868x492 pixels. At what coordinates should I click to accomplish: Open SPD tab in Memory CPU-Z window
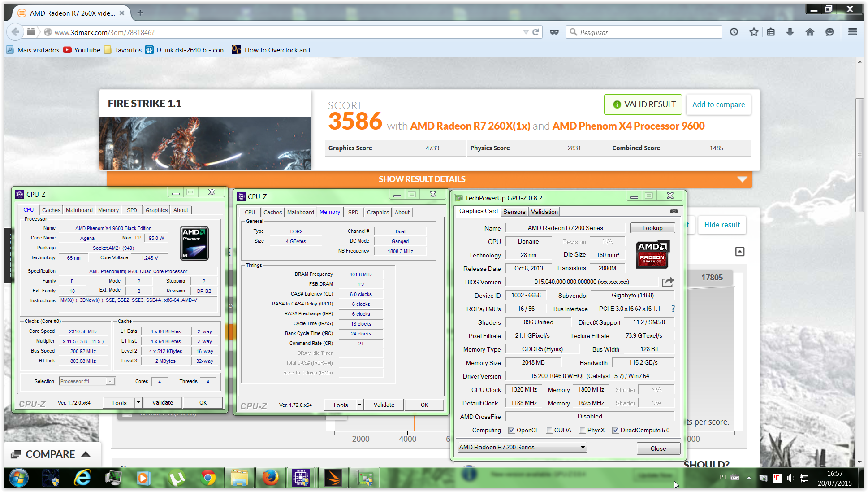(353, 212)
